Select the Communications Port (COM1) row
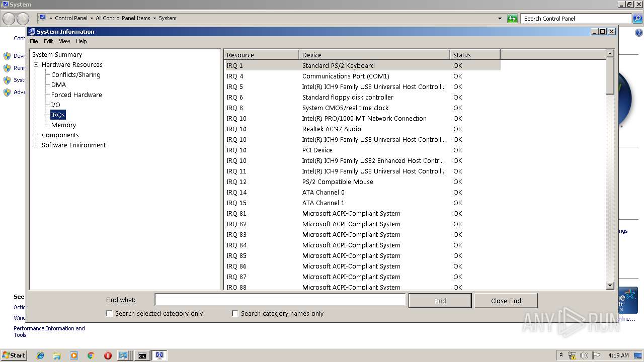Image resolution: width=644 pixels, height=362 pixels. pyautogui.click(x=362, y=76)
